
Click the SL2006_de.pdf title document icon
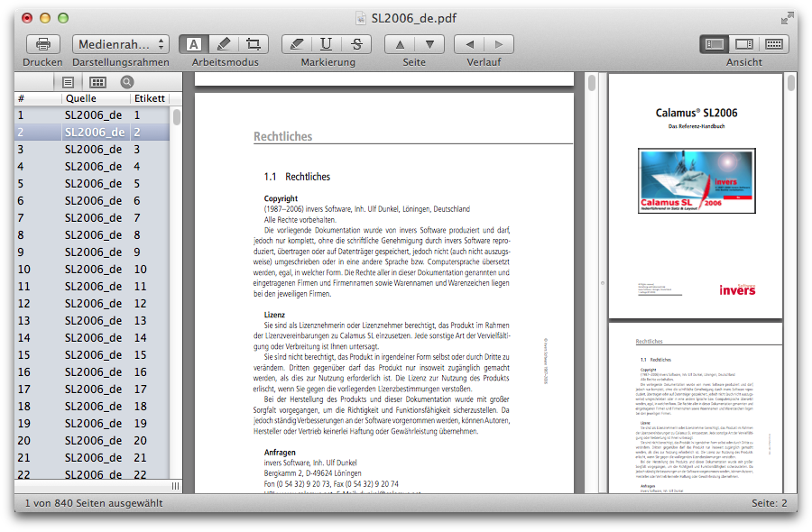[360, 19]
